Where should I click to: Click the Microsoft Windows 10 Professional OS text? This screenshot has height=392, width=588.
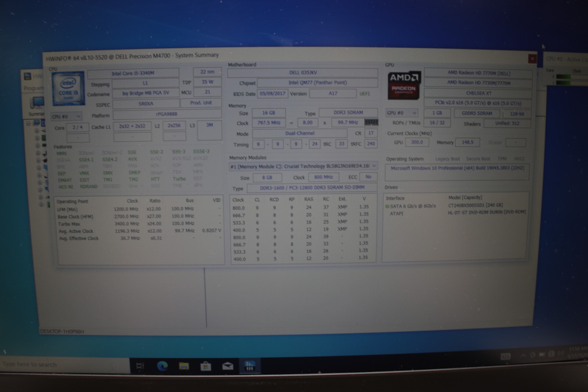458,168
